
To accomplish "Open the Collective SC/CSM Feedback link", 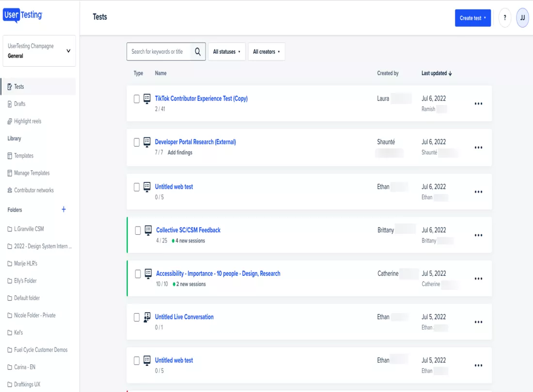I will (188, 230).
